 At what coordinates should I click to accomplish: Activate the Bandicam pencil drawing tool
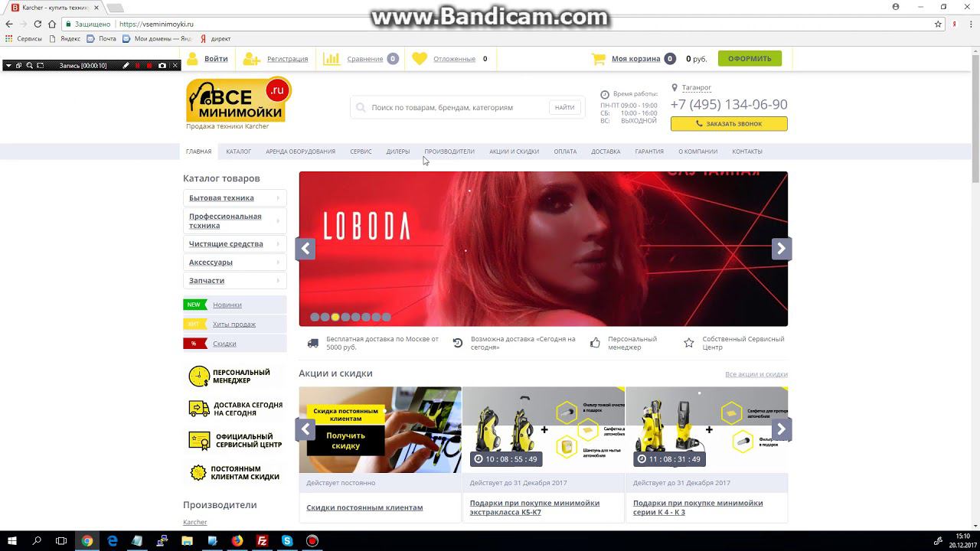coord(126,66)
